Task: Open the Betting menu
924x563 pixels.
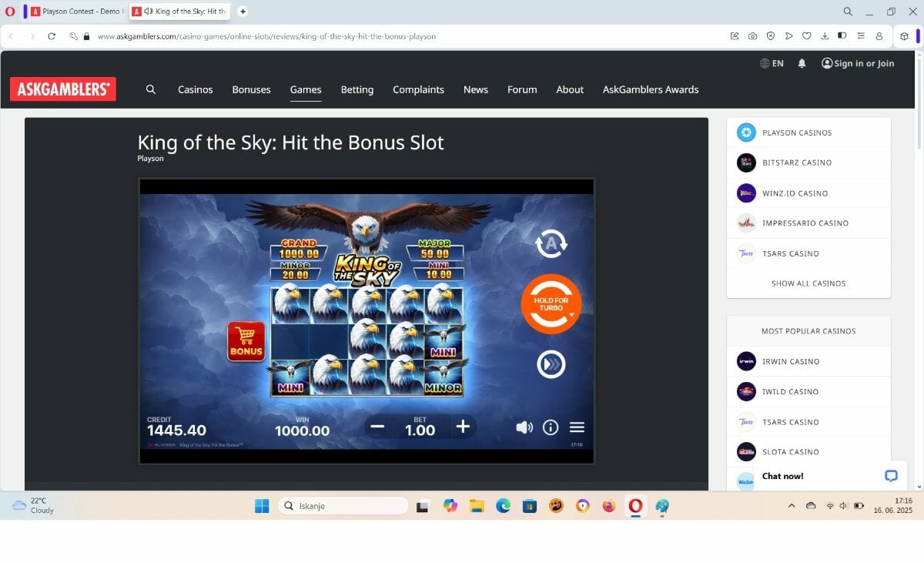Action: [x=357, y=89]
